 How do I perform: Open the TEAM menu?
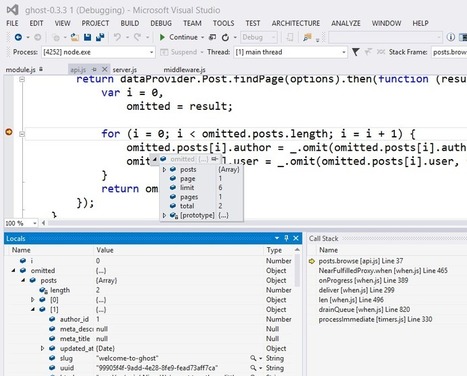point(192,23)
